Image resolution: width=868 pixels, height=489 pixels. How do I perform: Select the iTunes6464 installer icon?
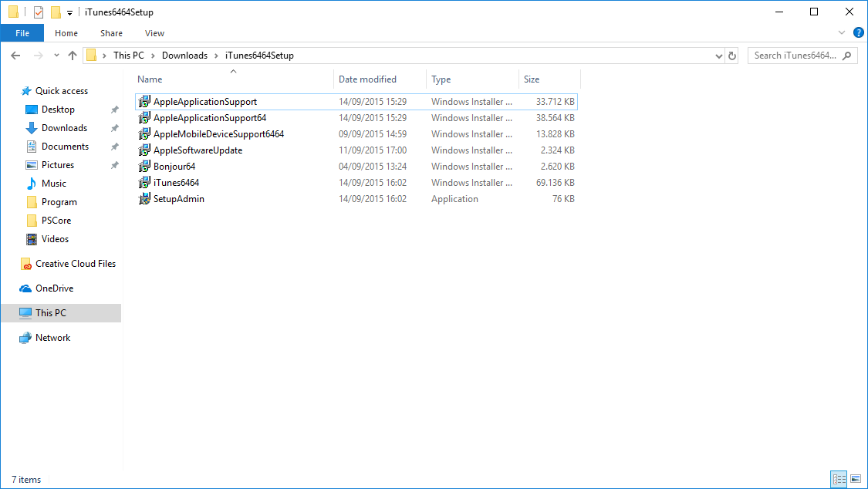click(144, 183)
